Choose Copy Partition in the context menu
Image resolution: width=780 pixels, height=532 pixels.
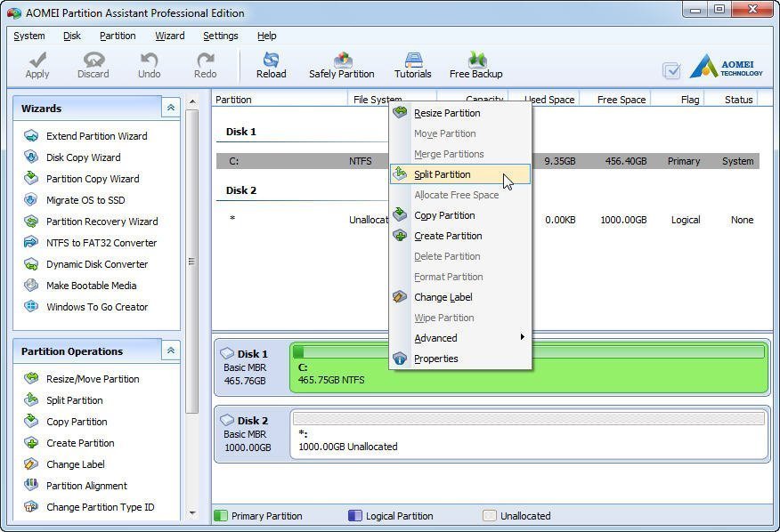coord(460,215)
